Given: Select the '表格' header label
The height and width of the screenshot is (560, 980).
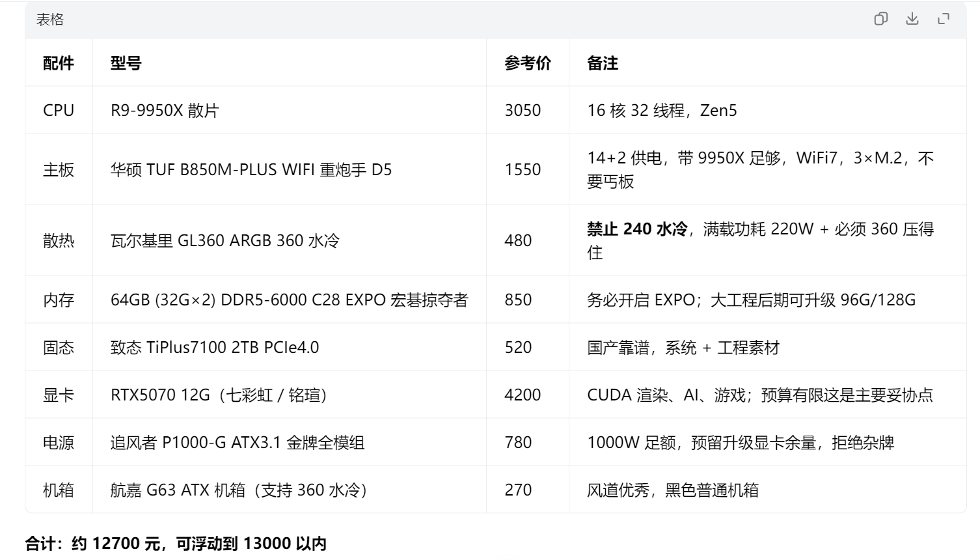Looking at the screenshot, I should pyautogui.click(x=50, y=20).
